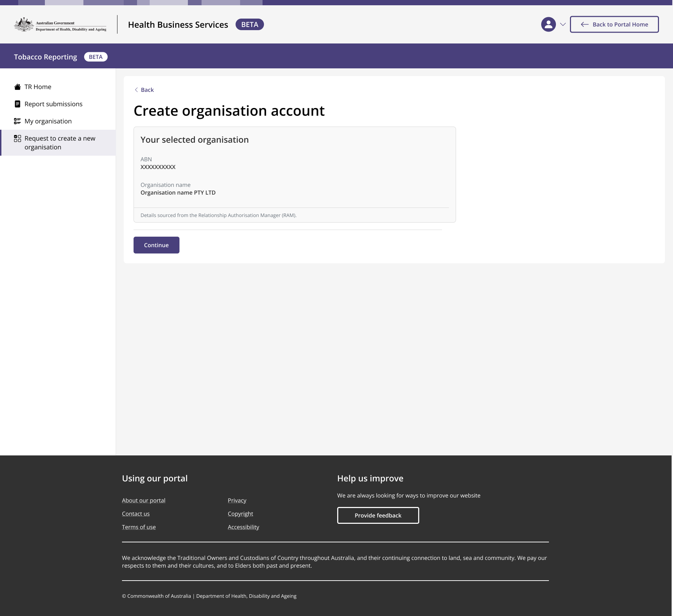Image resolution: width=673 pixels, height=616 pixels.
Task: Click the BETA badge beside Health Business Services
Action: [250, 25]
